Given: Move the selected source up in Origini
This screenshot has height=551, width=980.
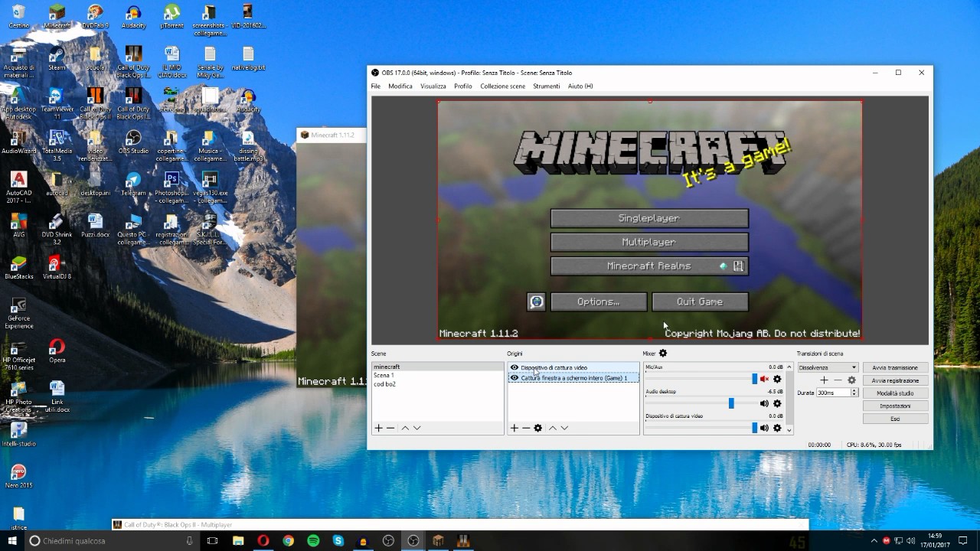Looking at the screenshot, I should [x=553, y=428].
